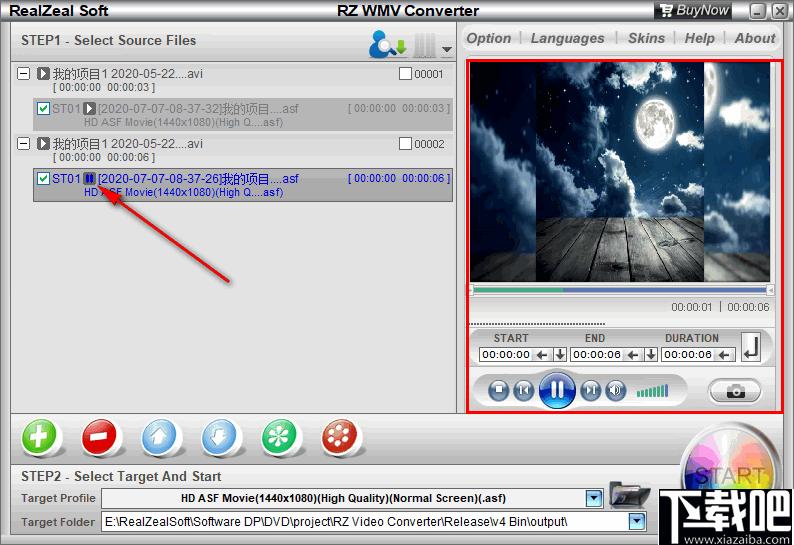Uncheck ST01 task with 00:00:06 duration
Viewport: 794px width, 545px height.
coord(44,178)
